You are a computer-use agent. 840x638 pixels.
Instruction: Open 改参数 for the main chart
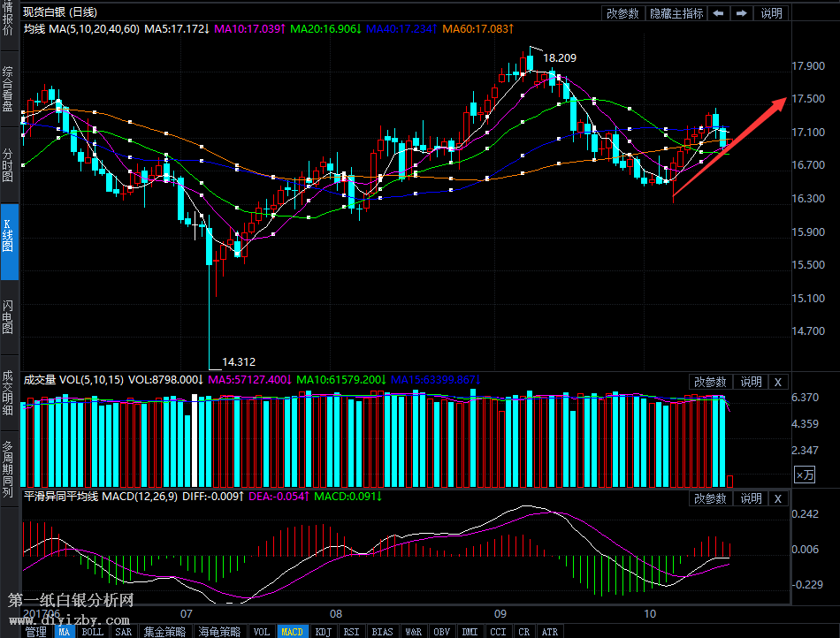(623, 13)
